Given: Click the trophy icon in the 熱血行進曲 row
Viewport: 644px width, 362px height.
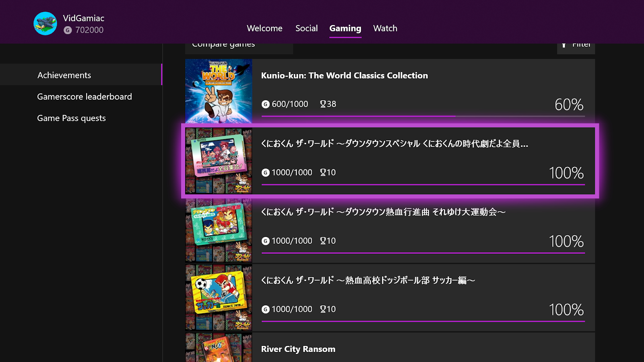Looking at the screenshot, I should (323, 241).
